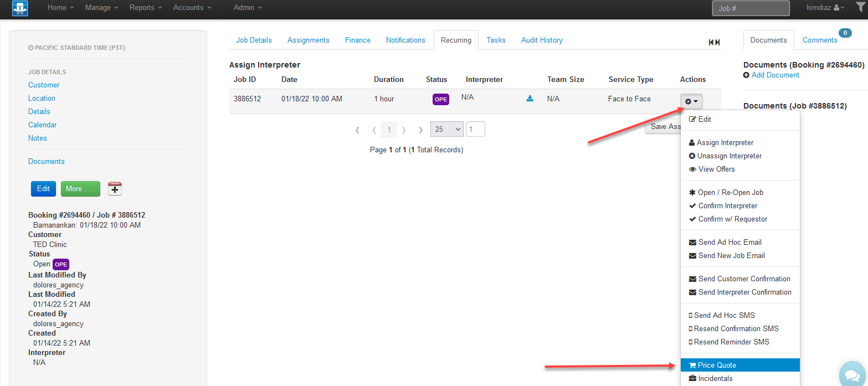Click the Customer sidebar link
Image resolution: width=868 pixels, height=386 pixels.
(44, 85)
